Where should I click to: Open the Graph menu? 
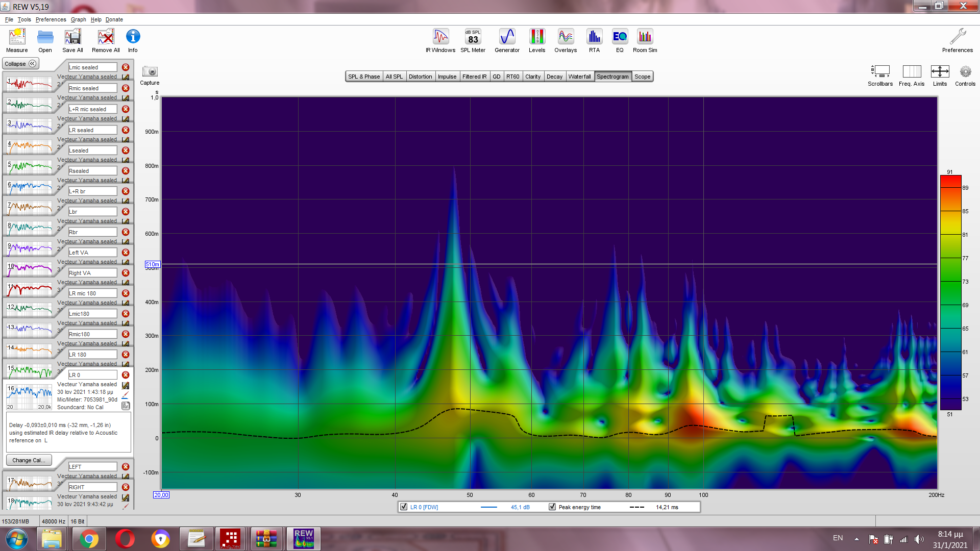(78, 19)
